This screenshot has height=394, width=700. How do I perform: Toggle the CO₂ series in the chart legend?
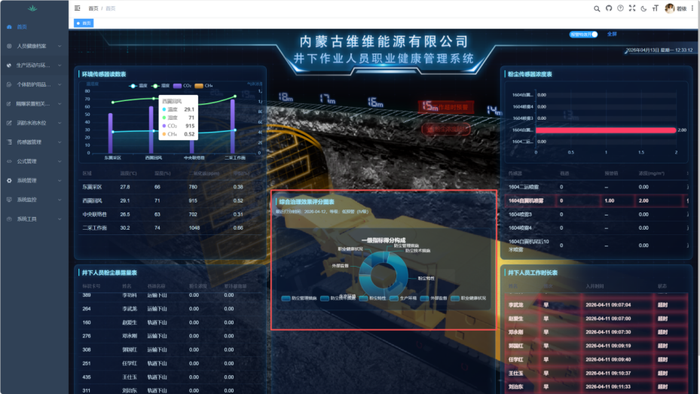pos(182,86)
